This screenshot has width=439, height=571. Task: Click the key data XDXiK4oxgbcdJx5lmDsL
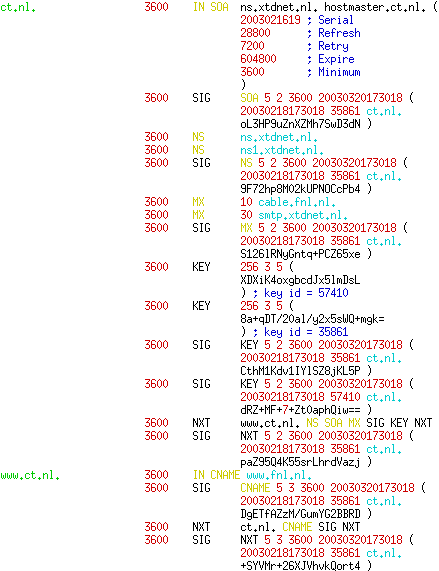click(x=300, y=280)
